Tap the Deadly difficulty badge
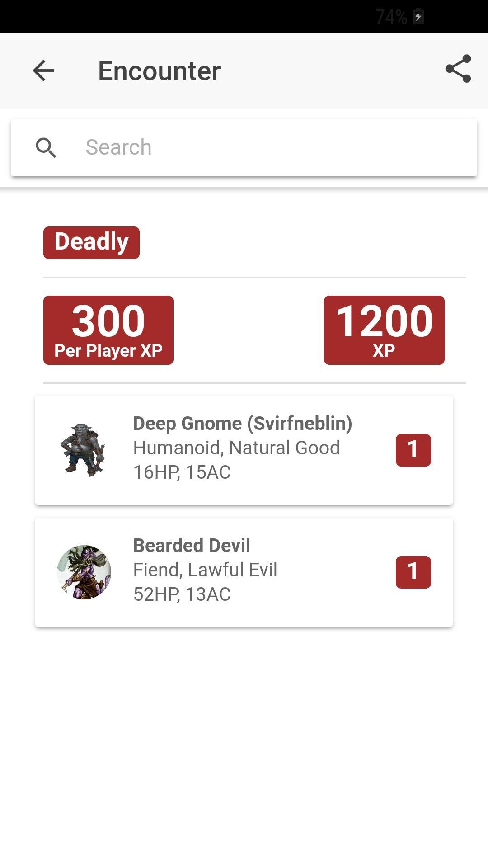The image size is (488, 868). 91,242
